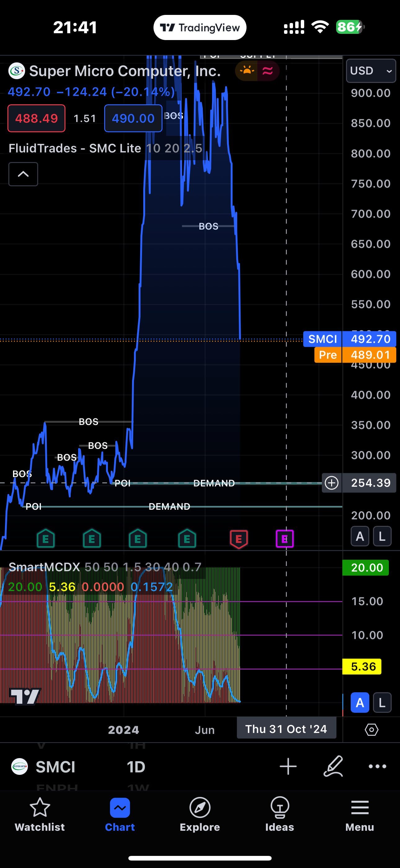Tap the yellow 5.36 SmartMCDX scale label

click(x=362, y=667)
